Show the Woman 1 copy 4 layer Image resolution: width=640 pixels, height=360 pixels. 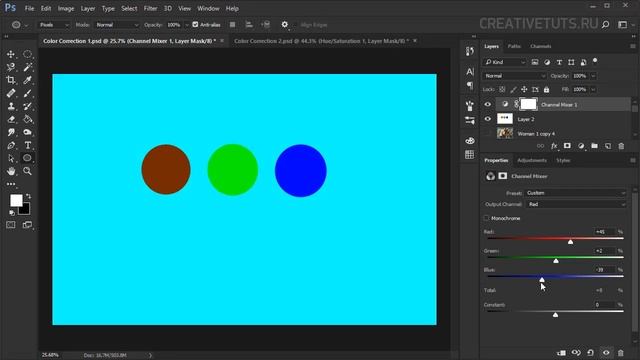(x=488, y=133)
